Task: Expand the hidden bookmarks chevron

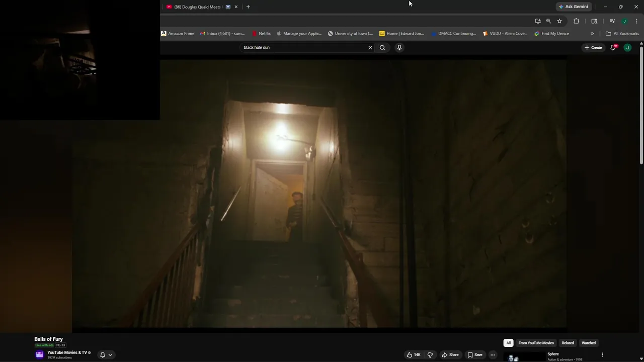Action: coord(592,34)
